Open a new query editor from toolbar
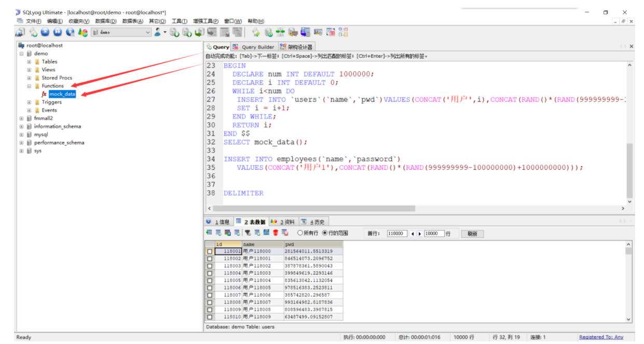The height and width of the screenshot is (344, 644). point(33,32)
